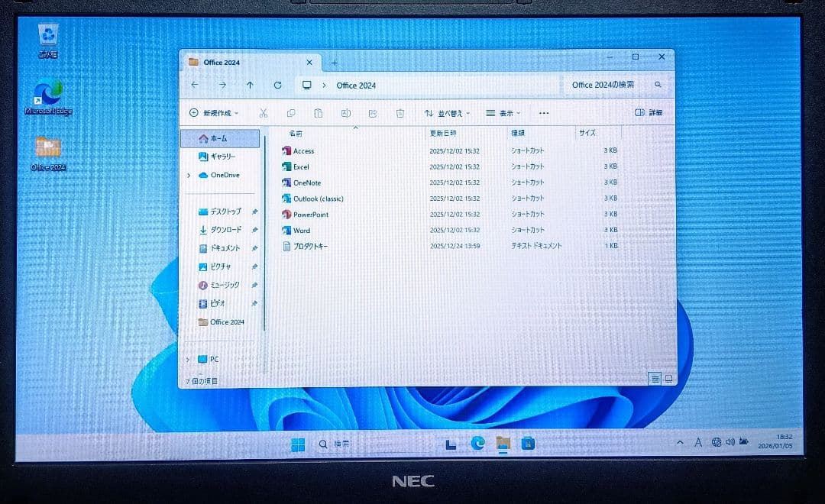Viewport: 825px width, 504px height.
Task: Open sharing via the Share icon
Action: [x=372, y=113]
